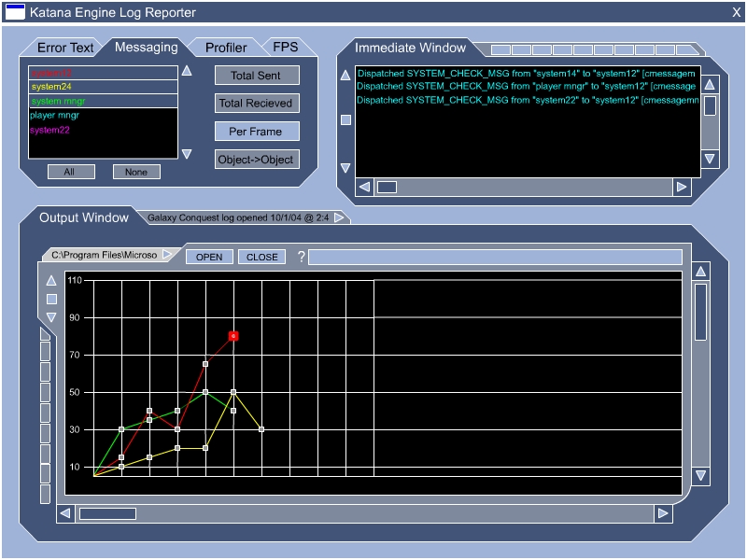Click the graph left-side up triangle
This screenshot has height=560, width=747.
pos(51,281)
